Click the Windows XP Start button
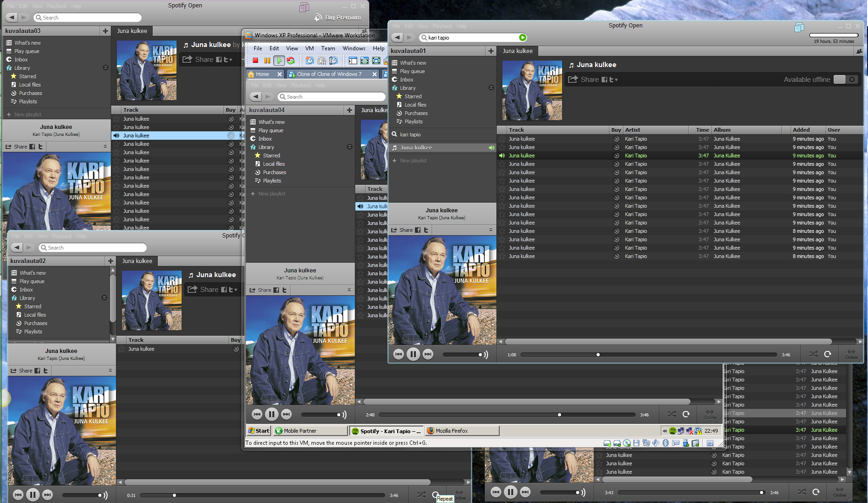This screenshot has height=503, width=868. tap(258, 431)
